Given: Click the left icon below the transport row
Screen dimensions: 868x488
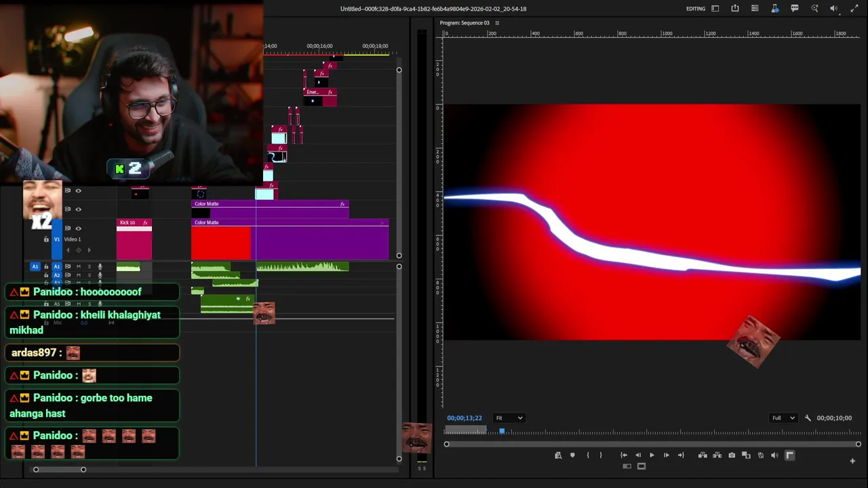Looking at the screenshot, I should tap(627, 466).
